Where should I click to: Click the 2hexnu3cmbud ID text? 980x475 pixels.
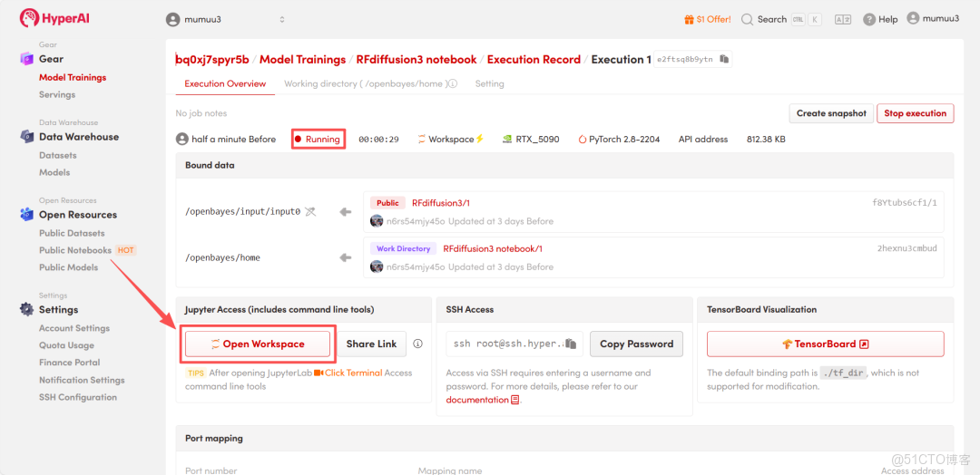tap(906, 248)
